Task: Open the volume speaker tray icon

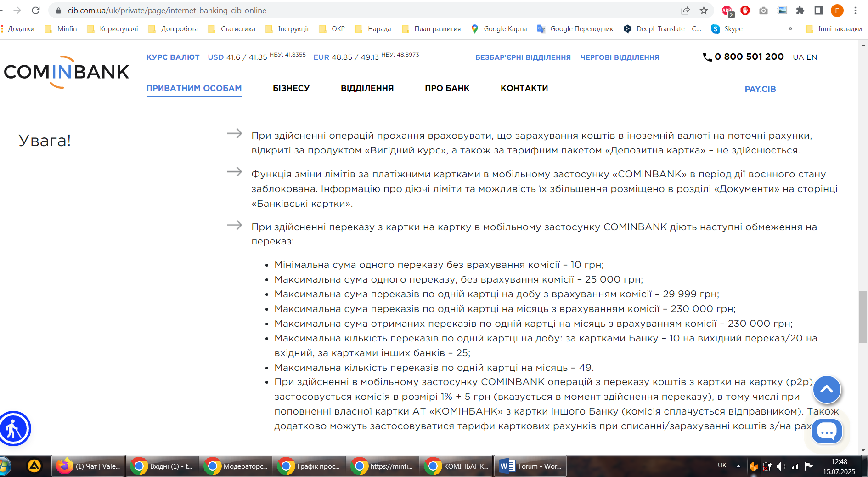Action: [781, 466]
